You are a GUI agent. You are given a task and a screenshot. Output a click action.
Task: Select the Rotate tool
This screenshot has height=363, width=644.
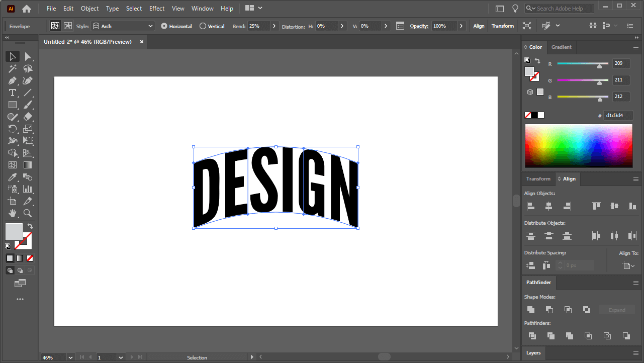pyautogui.click(x=13, y=129)
